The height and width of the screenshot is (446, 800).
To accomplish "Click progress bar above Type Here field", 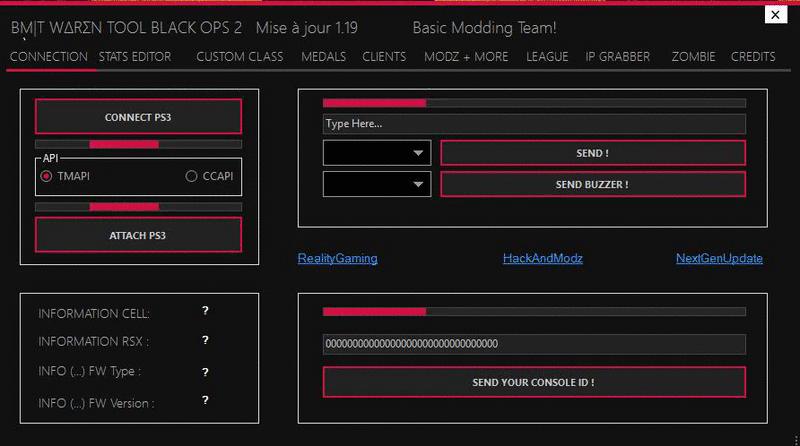I will point(534,103).
